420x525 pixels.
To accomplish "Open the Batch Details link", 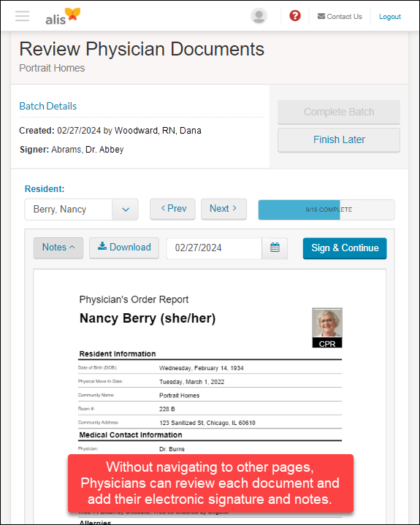I will point(48,106).
